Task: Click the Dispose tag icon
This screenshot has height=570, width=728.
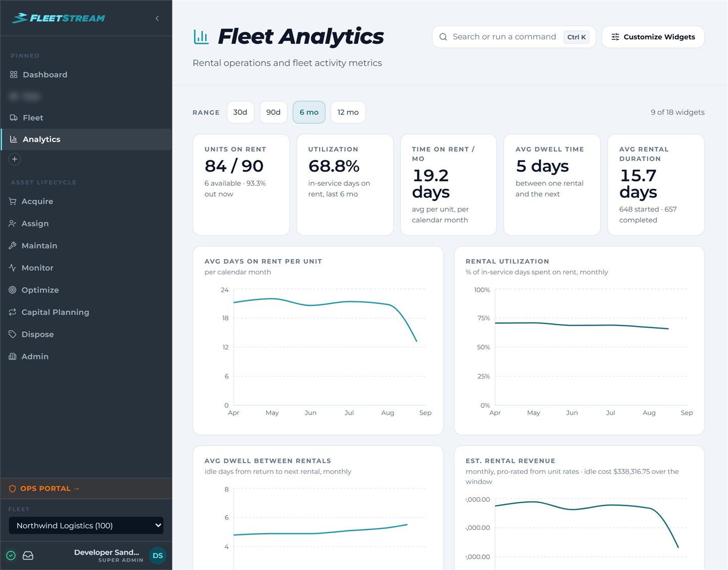Action: pyautogui.click(x=13, y=334)
